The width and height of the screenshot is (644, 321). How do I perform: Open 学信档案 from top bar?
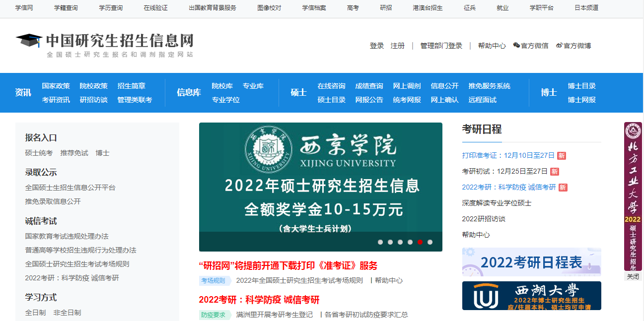click(x=314, y=8)
